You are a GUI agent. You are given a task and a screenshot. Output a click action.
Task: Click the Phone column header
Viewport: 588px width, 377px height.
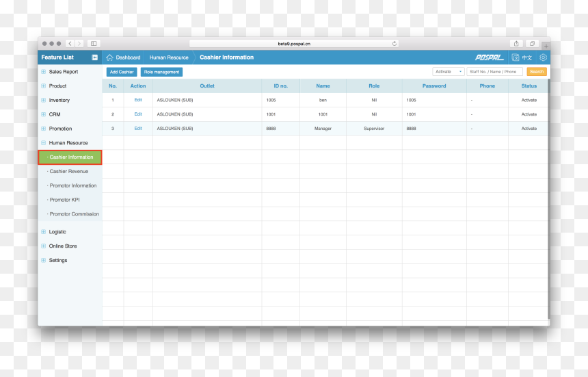(487, 86)
